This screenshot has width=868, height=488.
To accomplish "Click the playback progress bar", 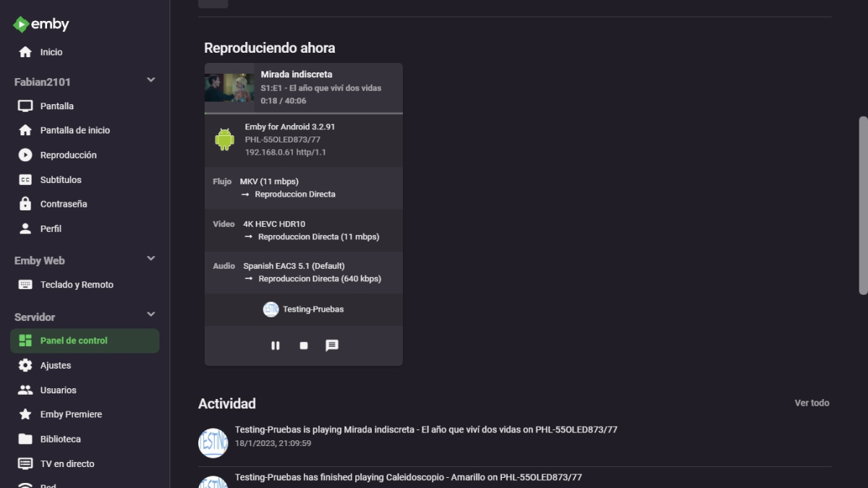I will click(x=304, y=114).
